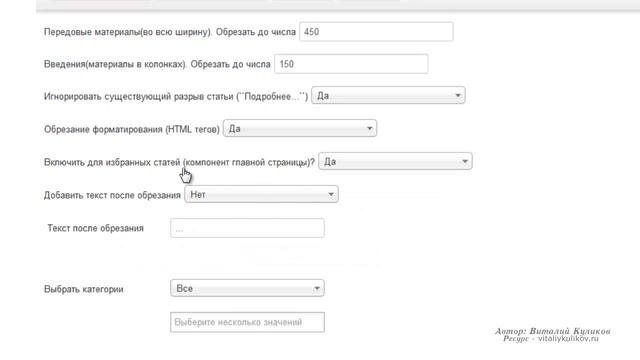Click the label Игнорировать существующий разрыв статьи

(139, 97)
